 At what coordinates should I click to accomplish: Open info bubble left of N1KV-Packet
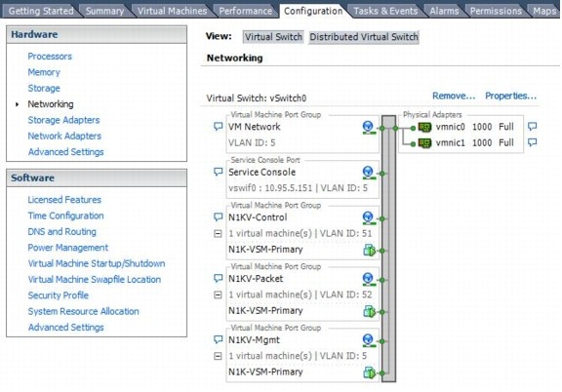218,278
